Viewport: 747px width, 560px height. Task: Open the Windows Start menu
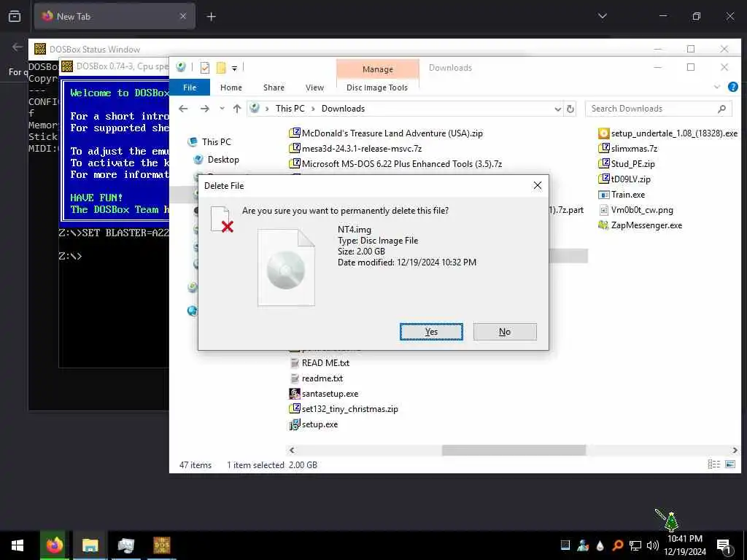click(18, 545)
